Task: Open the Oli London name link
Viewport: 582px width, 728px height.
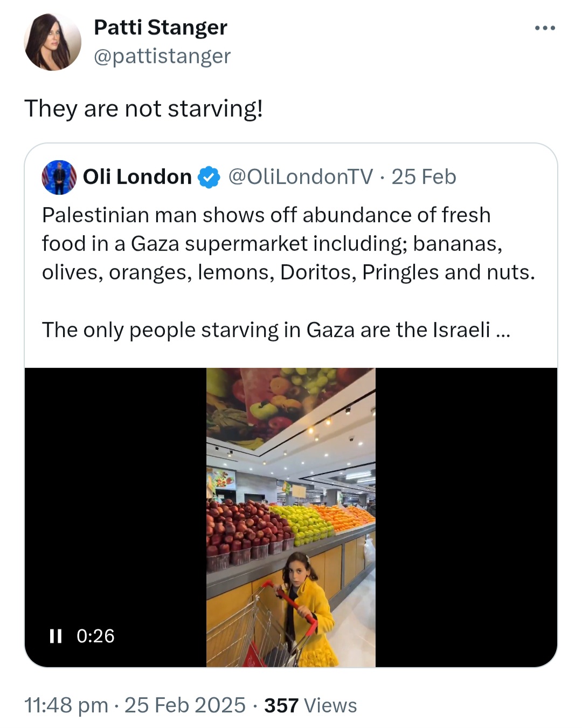Action: click(137, 177)
